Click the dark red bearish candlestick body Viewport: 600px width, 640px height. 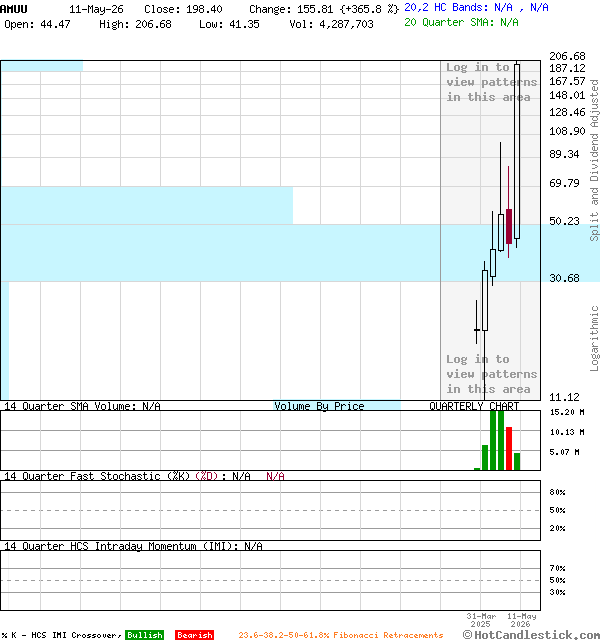[x=509, y=227]
